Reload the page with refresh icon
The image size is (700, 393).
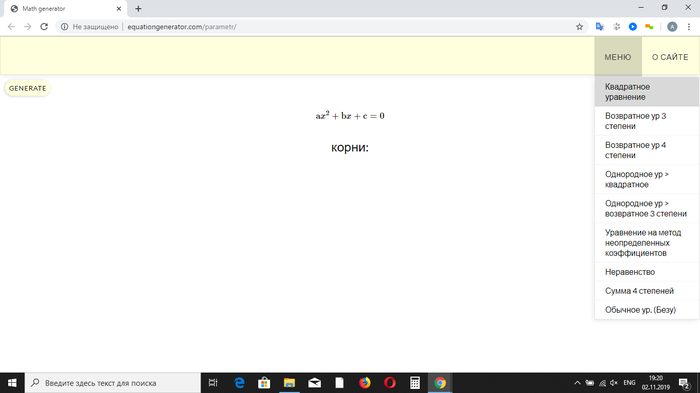44,27
